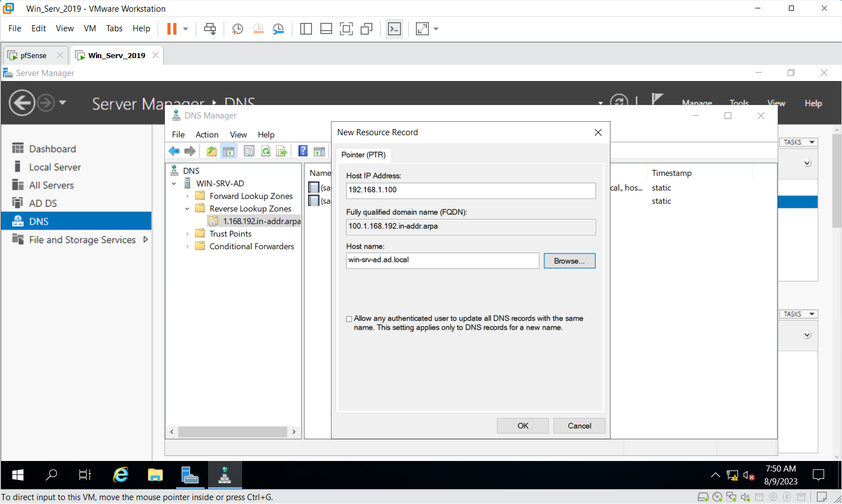This screenshot has width=842, height=504.
Task: Go up one level in DNS Manager
Action: pos(211,151)
